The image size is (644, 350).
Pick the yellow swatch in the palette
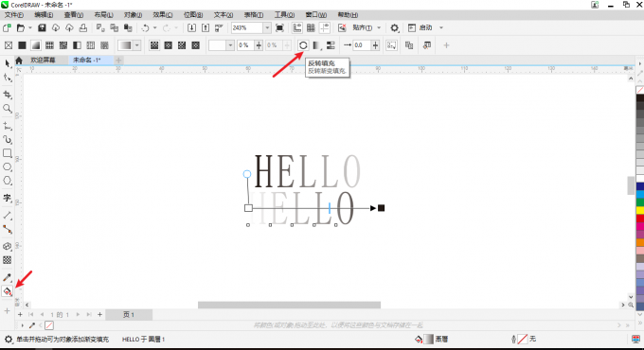(x=640, y=211)
